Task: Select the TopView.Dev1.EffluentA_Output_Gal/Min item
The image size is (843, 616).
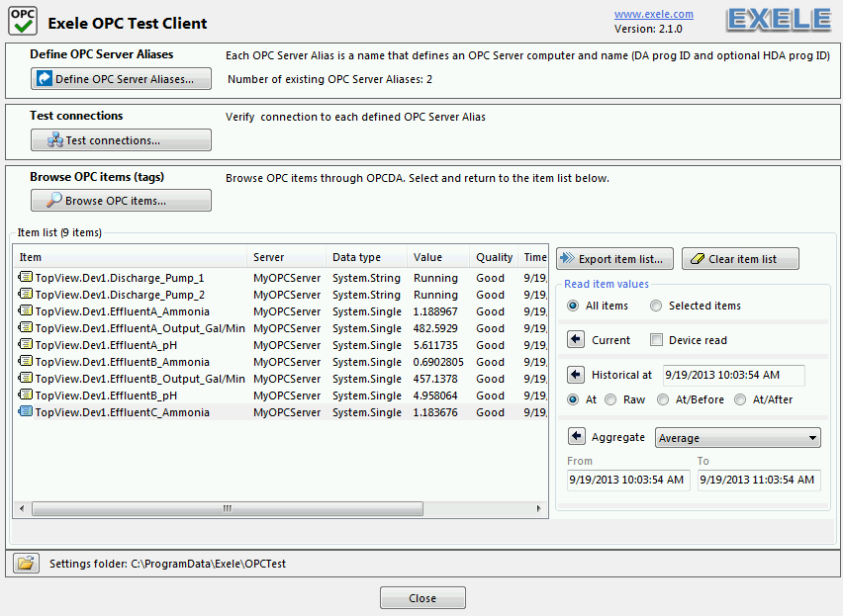Action: (x=281, y=328)
